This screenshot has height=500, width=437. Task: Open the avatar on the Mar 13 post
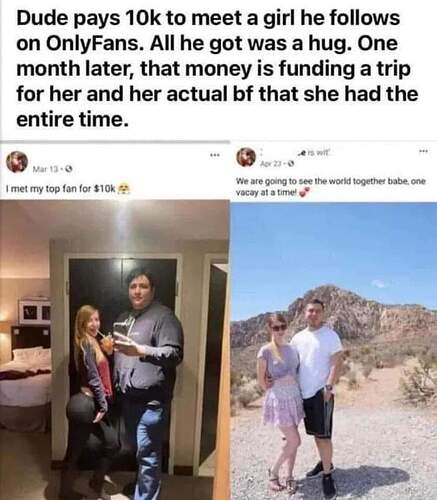(17, 162)
